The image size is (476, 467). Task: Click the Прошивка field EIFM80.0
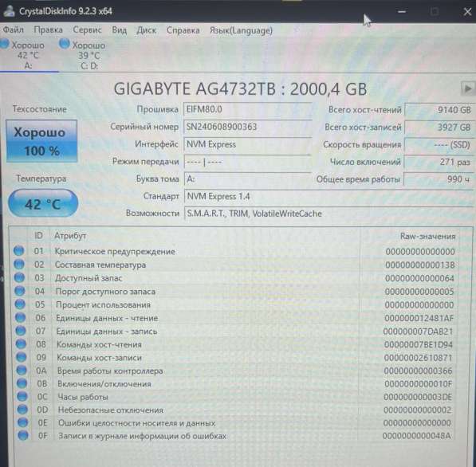(248, 109)
